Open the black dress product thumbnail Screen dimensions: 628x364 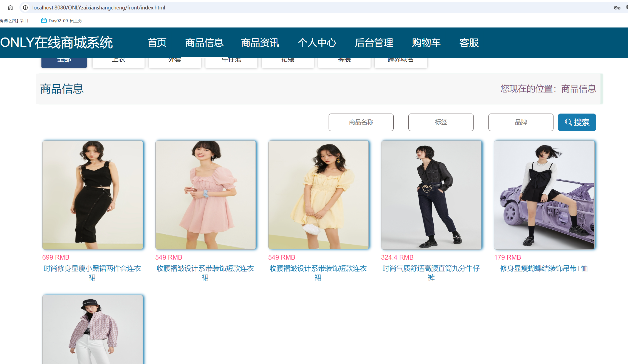coord(93,194)
